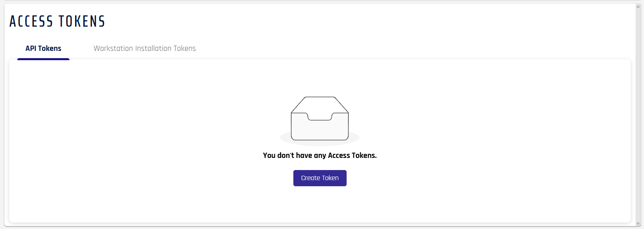
Task: Click the vertical scrollbar track
Action: tap(638, 115)
